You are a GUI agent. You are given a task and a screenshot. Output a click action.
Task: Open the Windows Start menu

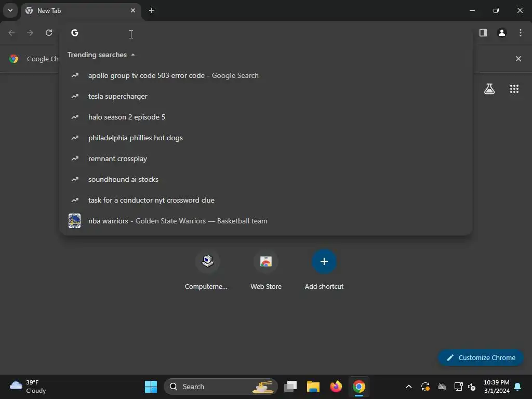tap(151, 387)
